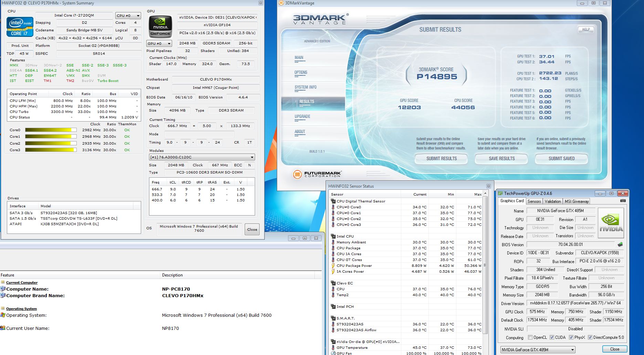Click the SAVE RESULTS button
Viewport: 644px width, 355px height.
coord(502,159)
